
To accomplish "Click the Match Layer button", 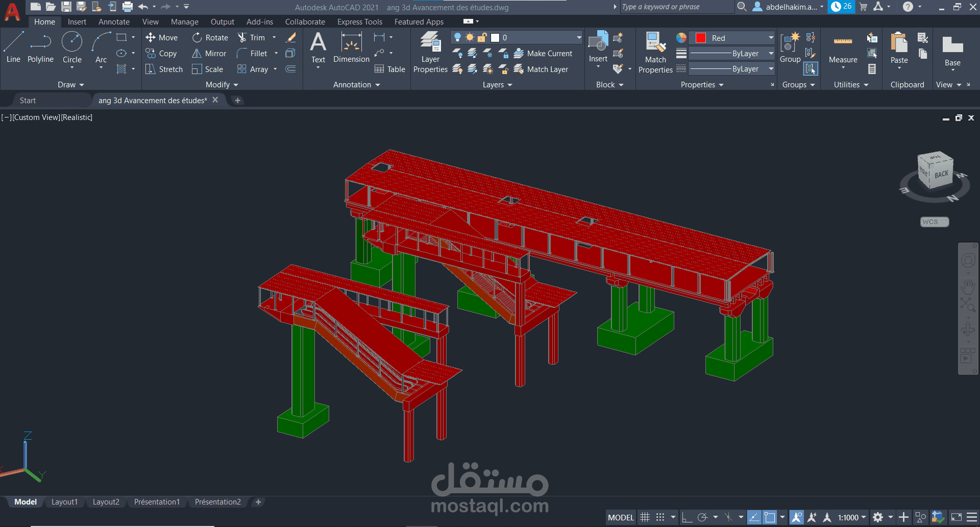I will pos(541,69).
